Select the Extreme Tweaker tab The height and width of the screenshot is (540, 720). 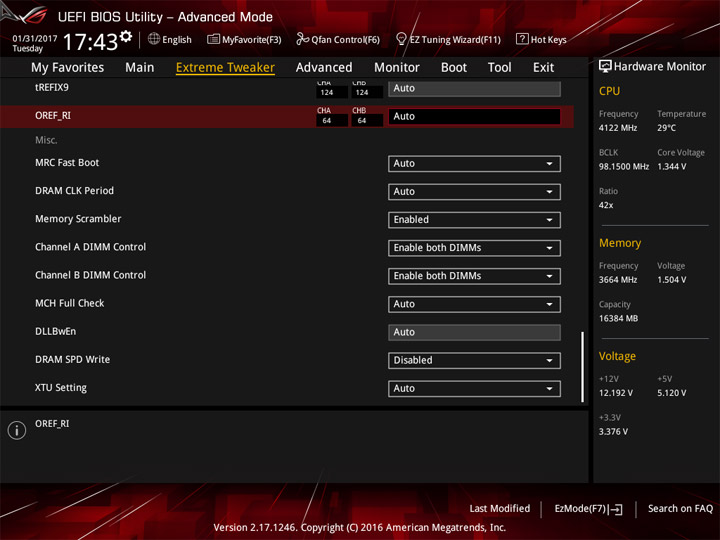point(225,68)
